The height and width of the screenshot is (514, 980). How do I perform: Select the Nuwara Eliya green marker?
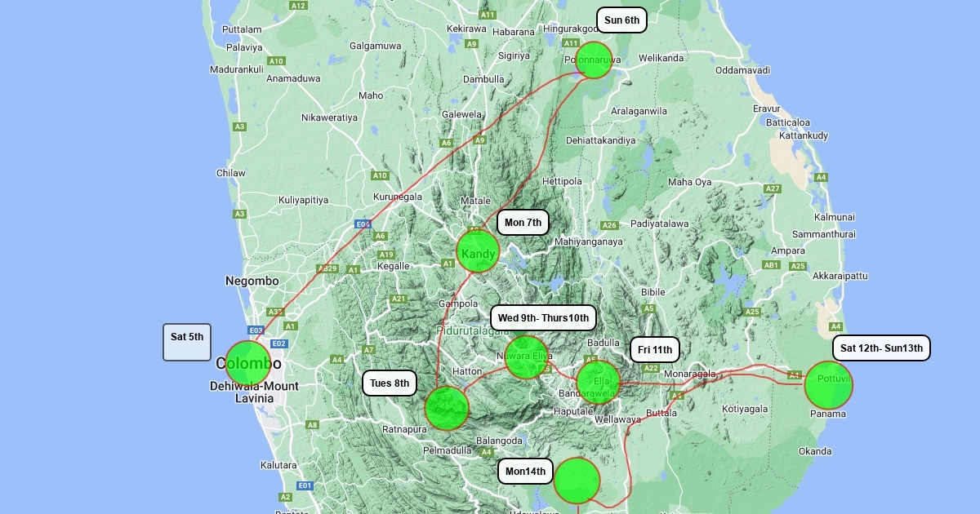pyautogui.click(x=526, y=357)
